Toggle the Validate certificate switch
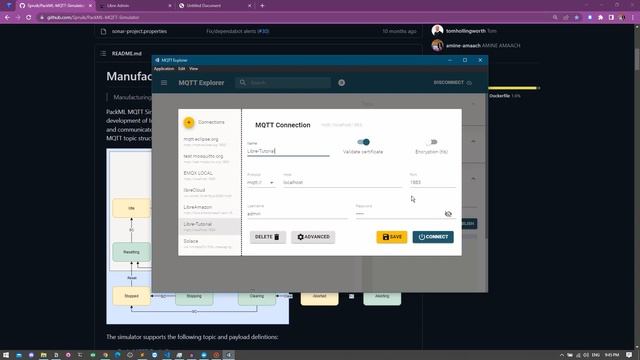The height and width of the screenshot is (360, 640). (x=363, y=142)
